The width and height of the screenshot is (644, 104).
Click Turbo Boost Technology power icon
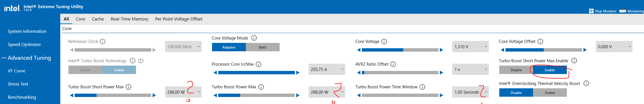(141, 61)
